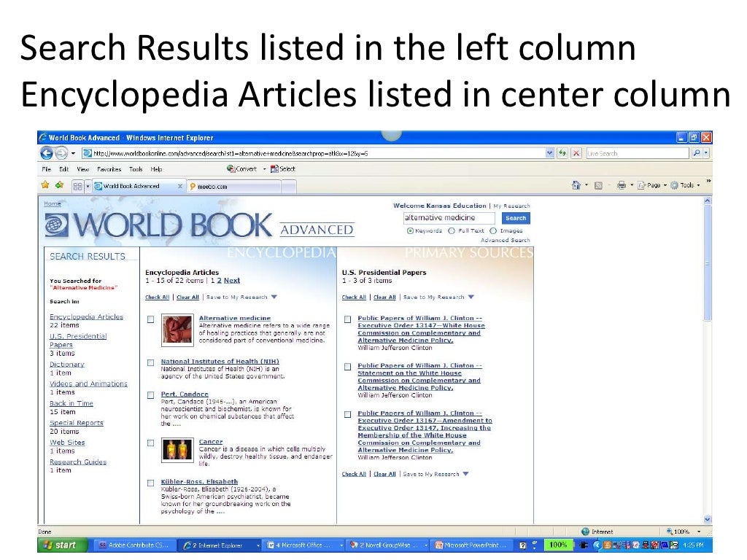This screenshot has width=747, height=560.
Task: Click the Live Search magnifier icon
Action: 697,153
